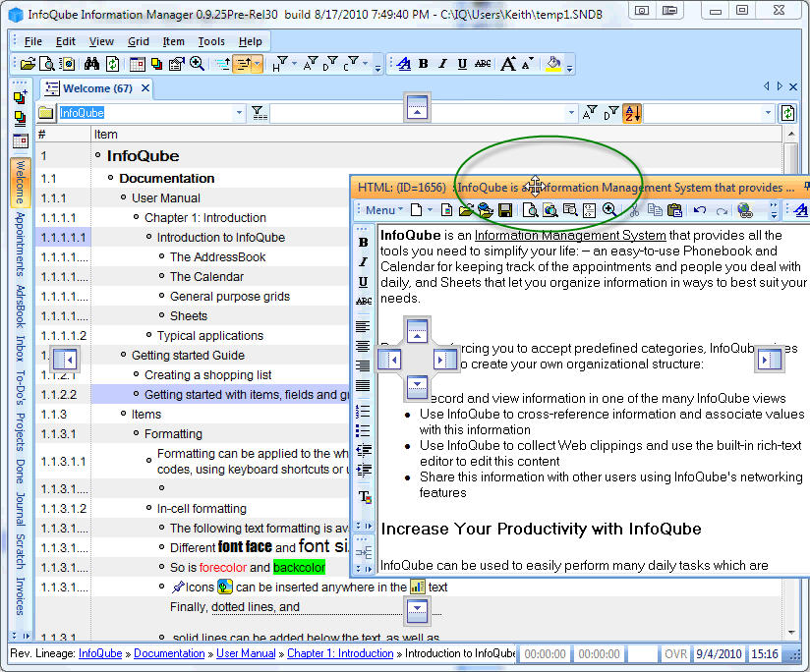
Task: Open the sort field dropdown arrow by the refresh button
Action: click(768, 113)
